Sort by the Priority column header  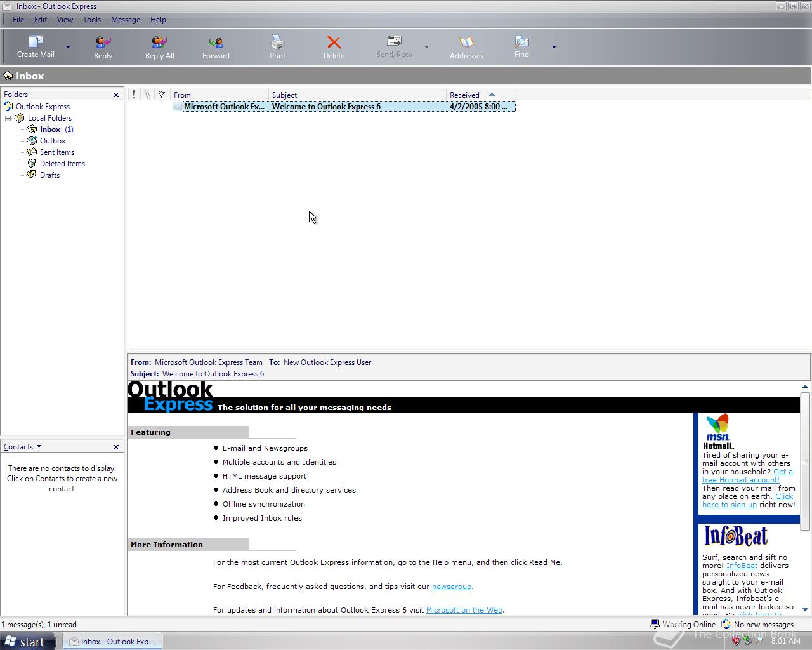(x=134, y=95)
